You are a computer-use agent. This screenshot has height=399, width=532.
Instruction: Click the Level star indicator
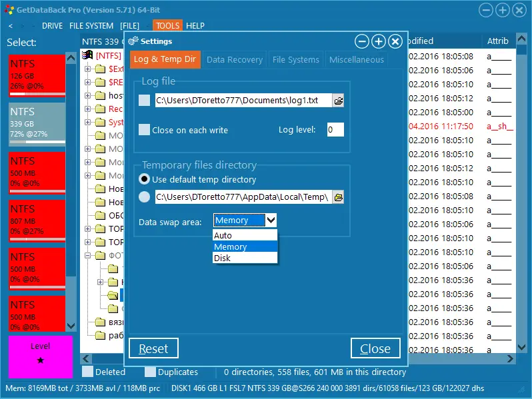(41, 360)
